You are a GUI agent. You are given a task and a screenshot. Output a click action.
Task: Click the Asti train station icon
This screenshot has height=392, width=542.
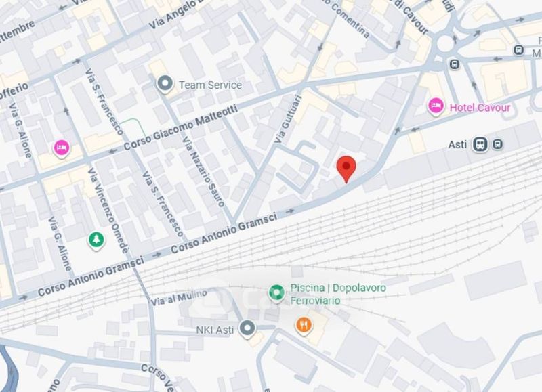point(480,144)
